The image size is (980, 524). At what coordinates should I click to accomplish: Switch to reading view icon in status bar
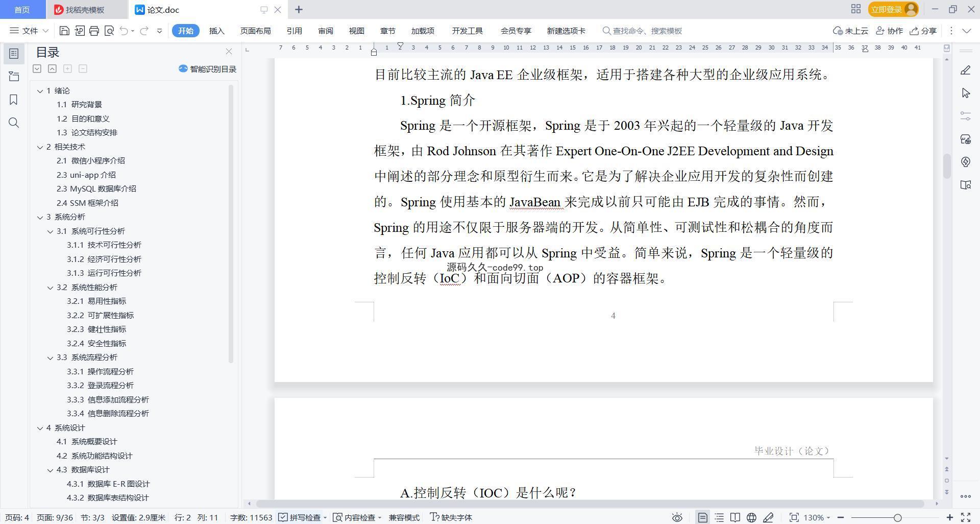(x=735, y=517)
